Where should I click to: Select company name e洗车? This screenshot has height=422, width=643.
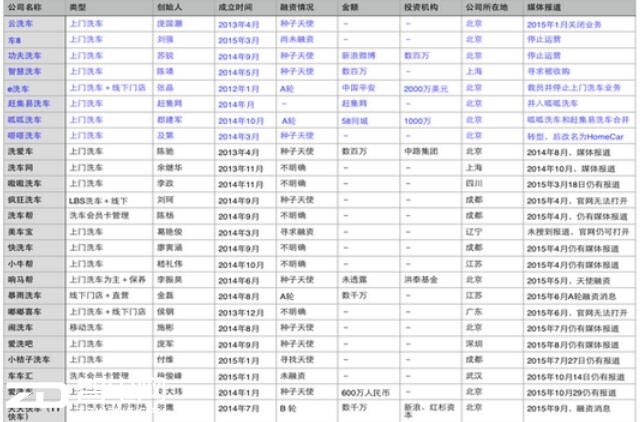(18, 88)
